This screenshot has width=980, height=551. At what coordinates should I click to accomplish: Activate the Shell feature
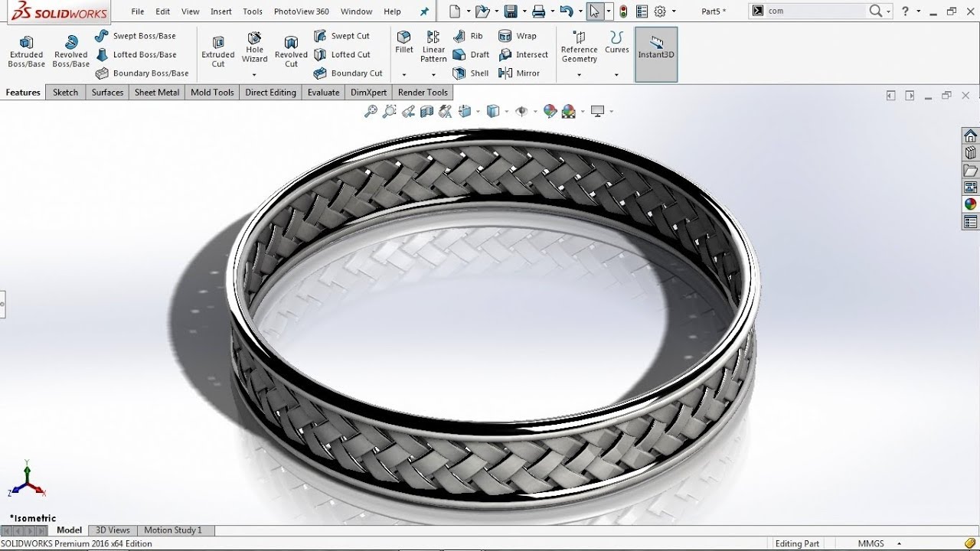(471, 73)
